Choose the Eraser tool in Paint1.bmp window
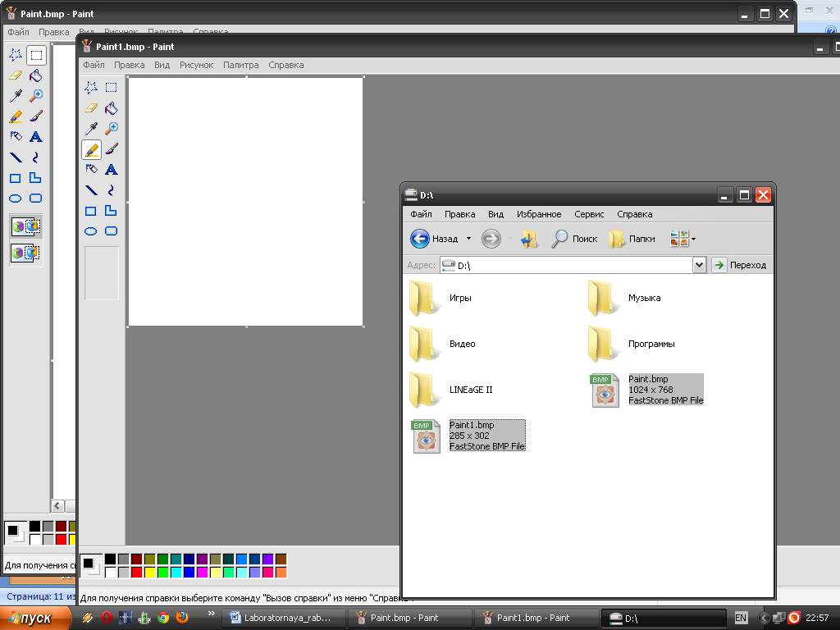Screen dimensions: 840x630 tap(91, 108)
